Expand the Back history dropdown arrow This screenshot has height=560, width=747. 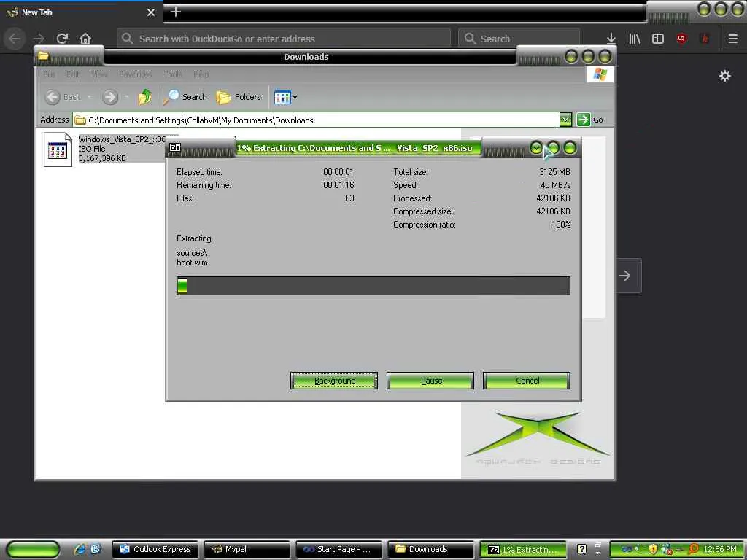click(89, 97)
